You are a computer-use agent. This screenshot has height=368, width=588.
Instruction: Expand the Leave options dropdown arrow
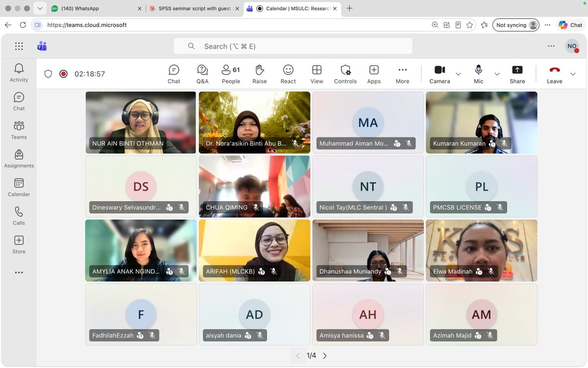pos(573,74)
